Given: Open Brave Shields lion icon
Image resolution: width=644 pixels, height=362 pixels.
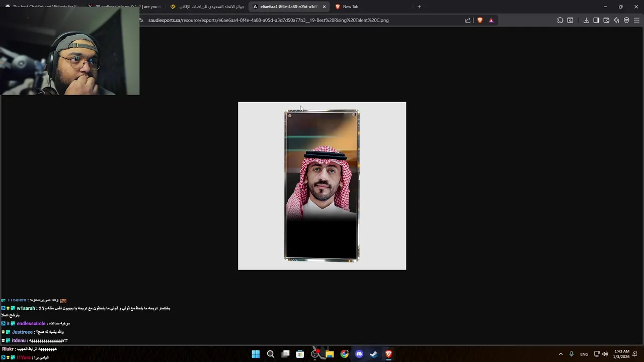Looking at the screenshot, I should point(480,20).
